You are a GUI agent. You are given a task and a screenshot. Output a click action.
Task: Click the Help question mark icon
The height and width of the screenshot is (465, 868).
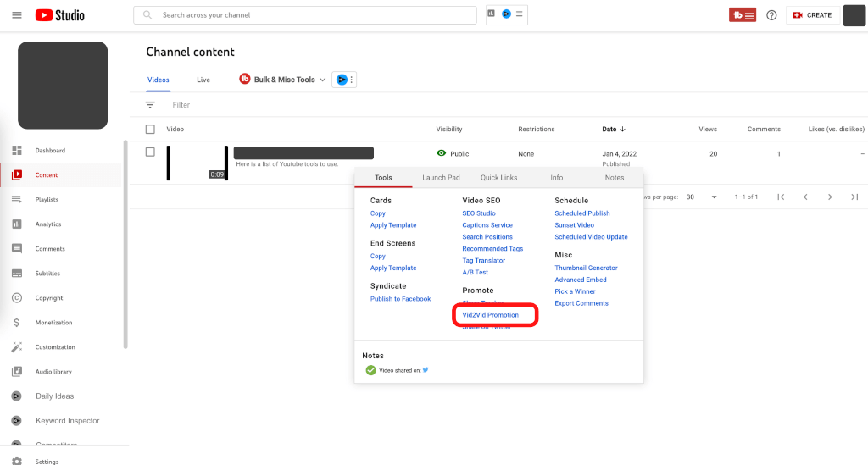[x=771, y=15]
